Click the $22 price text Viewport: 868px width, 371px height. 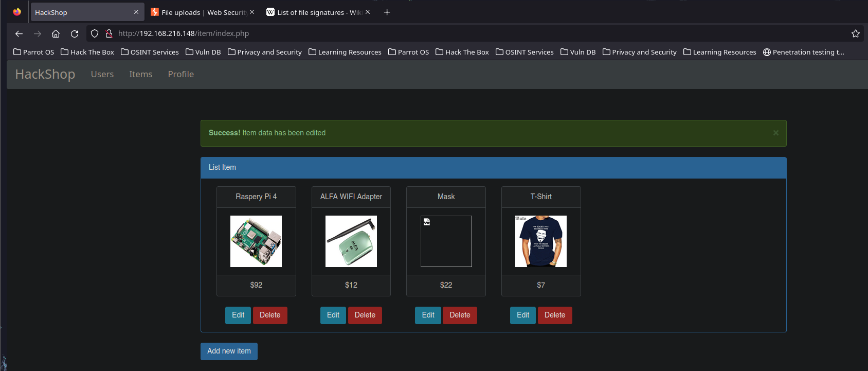[446, 285]
